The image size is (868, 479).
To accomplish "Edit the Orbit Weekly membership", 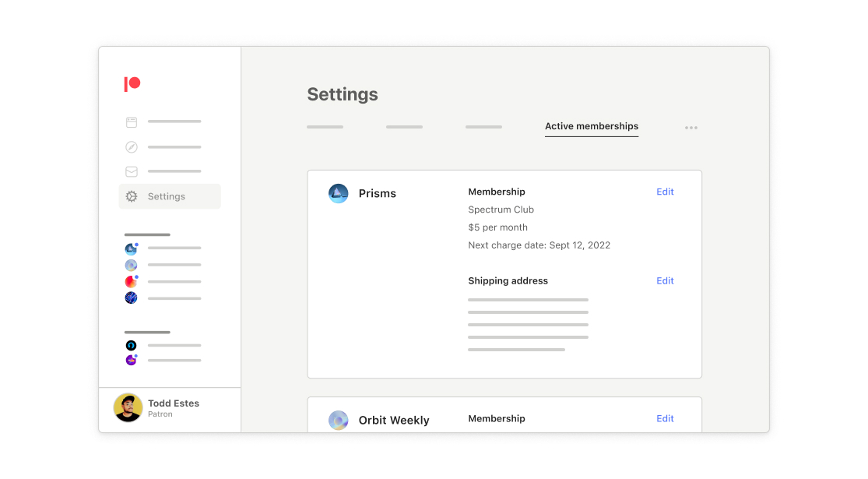I will 665,419.
